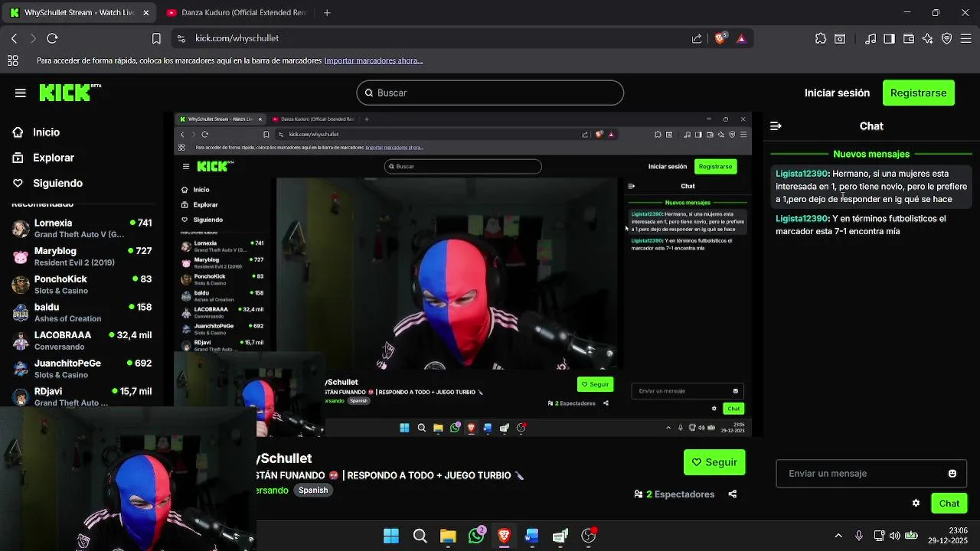This screenshot has width=980, height=551.
Task: Open the Leo AI sparkle icon
Action: tap(928, 38)
